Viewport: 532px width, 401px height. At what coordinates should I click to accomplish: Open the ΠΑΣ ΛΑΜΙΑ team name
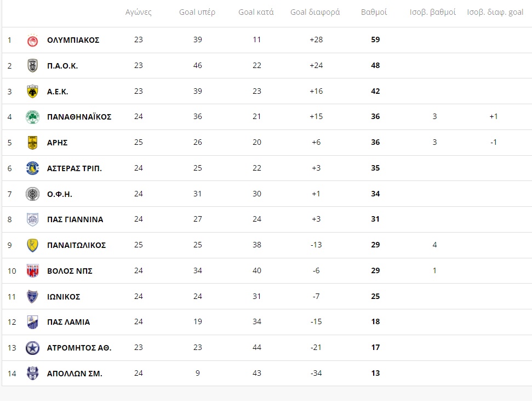68,322
